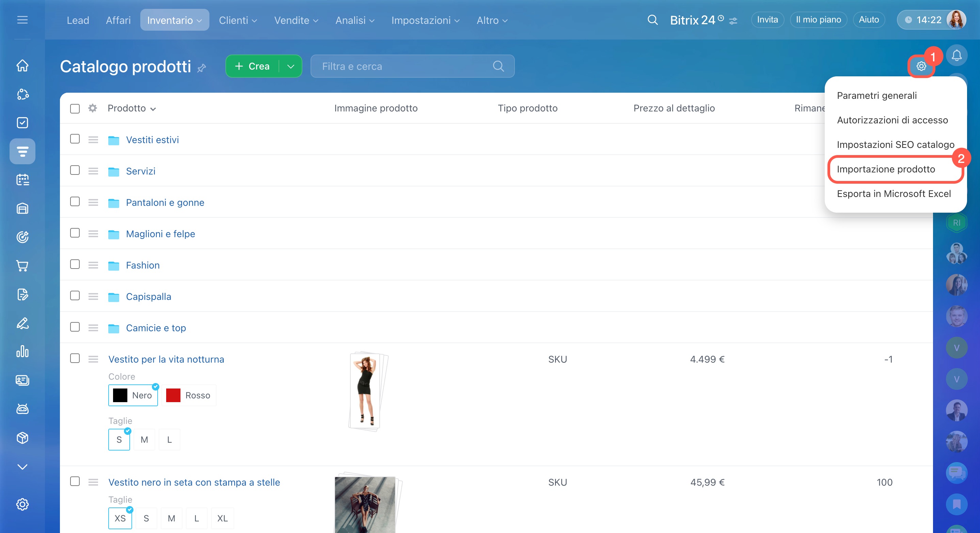Image resolution: width=980 pixels, height=533 pixels.
Task: Click the search magnifier in top bar
Action: tap(652, 20)
